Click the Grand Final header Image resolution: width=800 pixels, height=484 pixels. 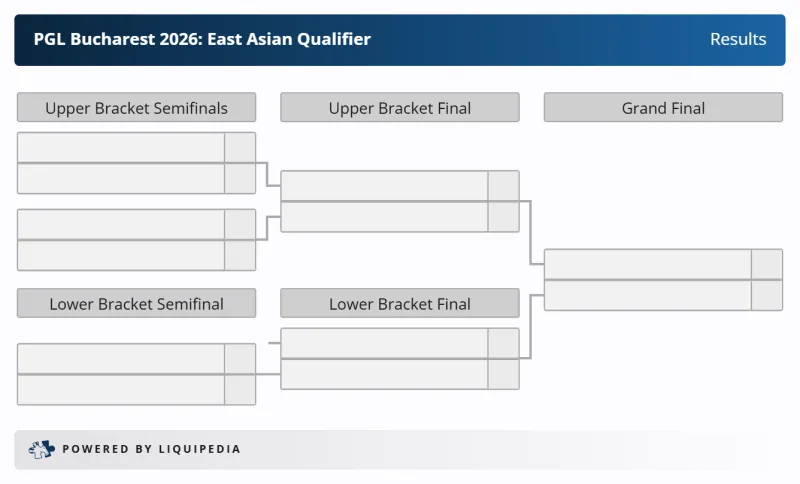(x=663, y=108)
